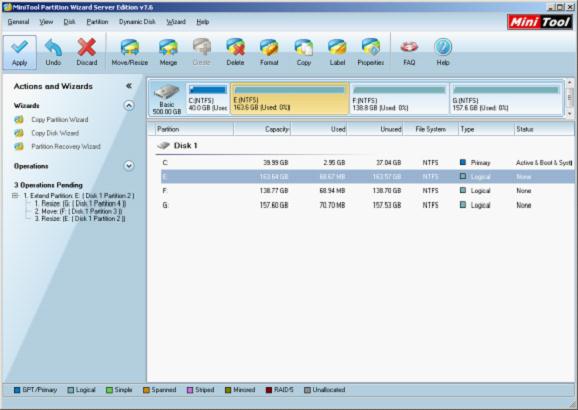Sort by Type column header
The width and height of the screenshot is (578, 410).
pyautogui.click(x=486, y=129)
